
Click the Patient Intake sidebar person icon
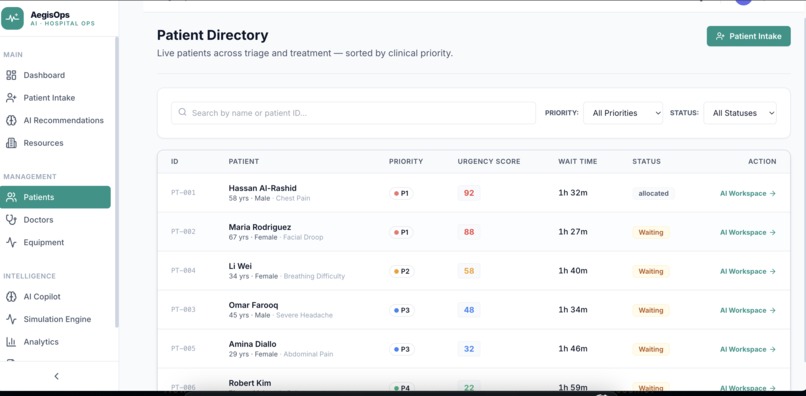tap(11, 98)
